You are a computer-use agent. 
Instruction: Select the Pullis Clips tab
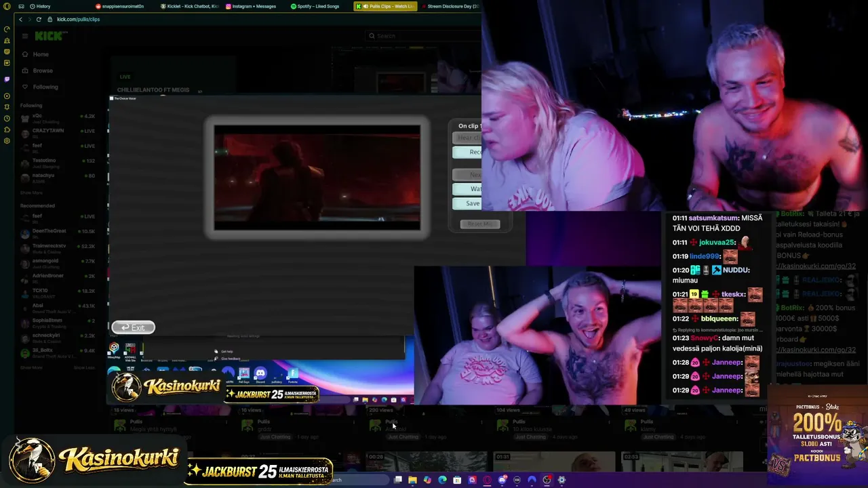[385, 6]
